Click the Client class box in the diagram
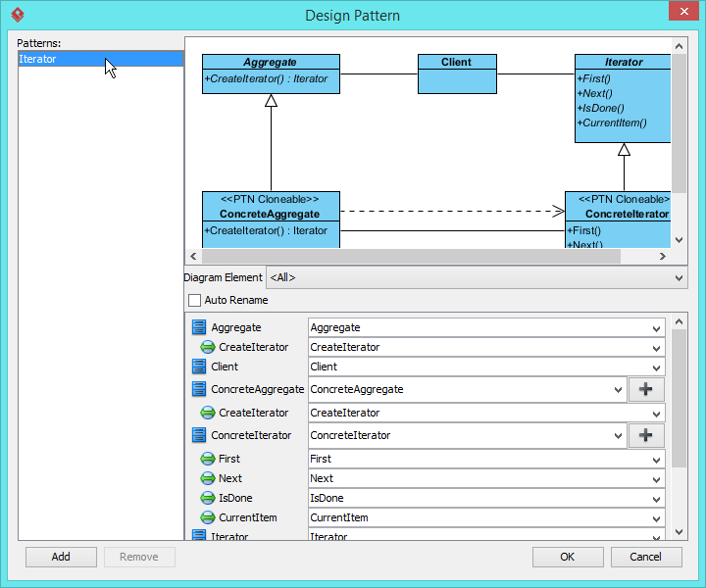Viewport: 706px width, 588px height. (457, 74)
